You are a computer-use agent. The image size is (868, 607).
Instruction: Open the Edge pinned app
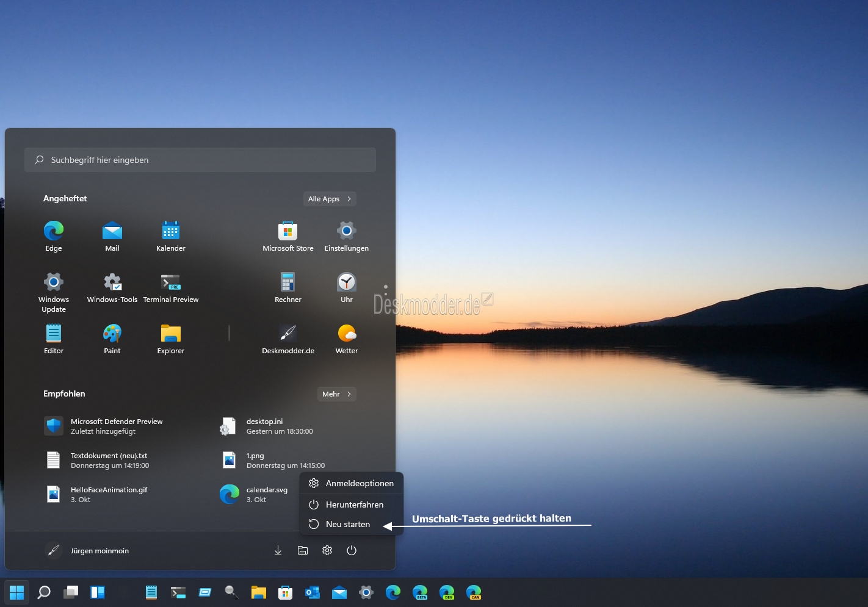pos(54,236)
